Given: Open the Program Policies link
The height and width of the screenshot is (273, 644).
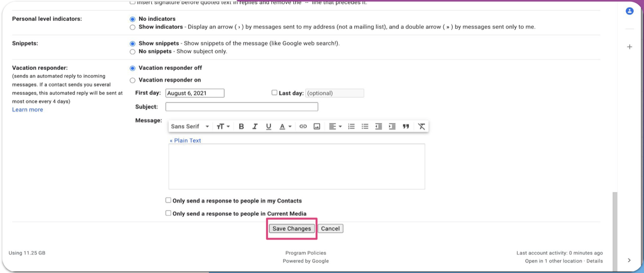Looking at the screenshot, I should [x=305, y=253].
